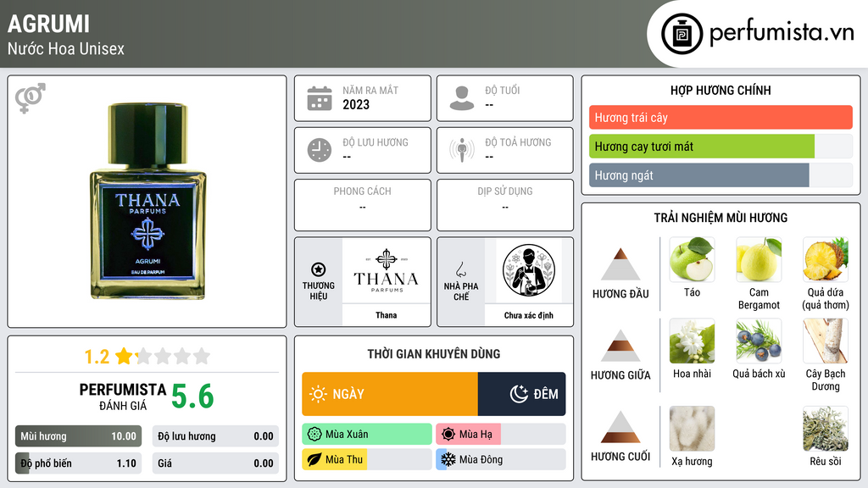This screenshot has height=488, width=868.
Task: Open the Rêu sồi oakmoss note image
Action: click(826, 428)
